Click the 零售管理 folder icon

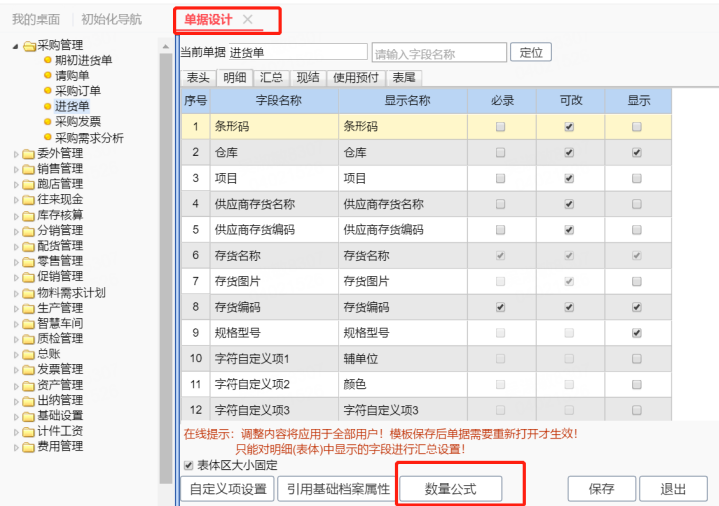(28, 262)
